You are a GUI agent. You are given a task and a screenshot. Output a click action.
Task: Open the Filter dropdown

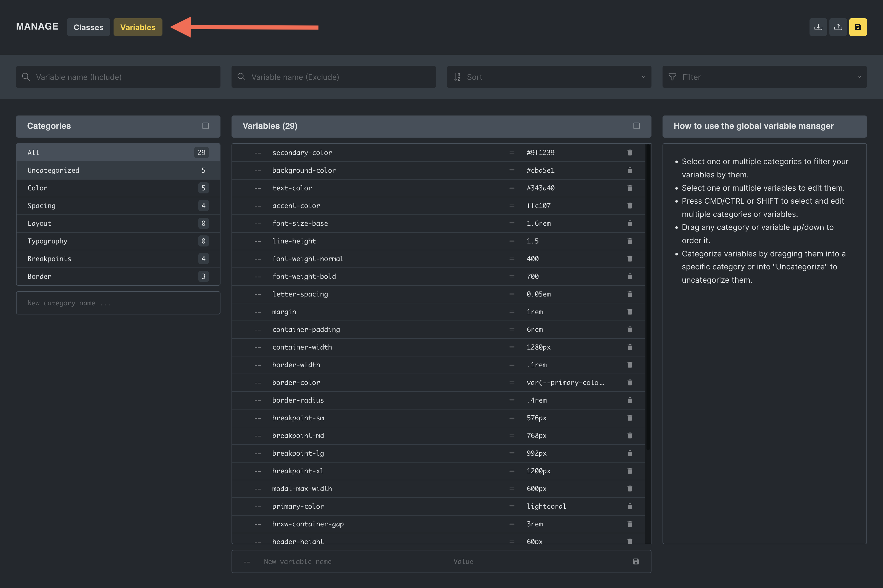pos(764,77)
